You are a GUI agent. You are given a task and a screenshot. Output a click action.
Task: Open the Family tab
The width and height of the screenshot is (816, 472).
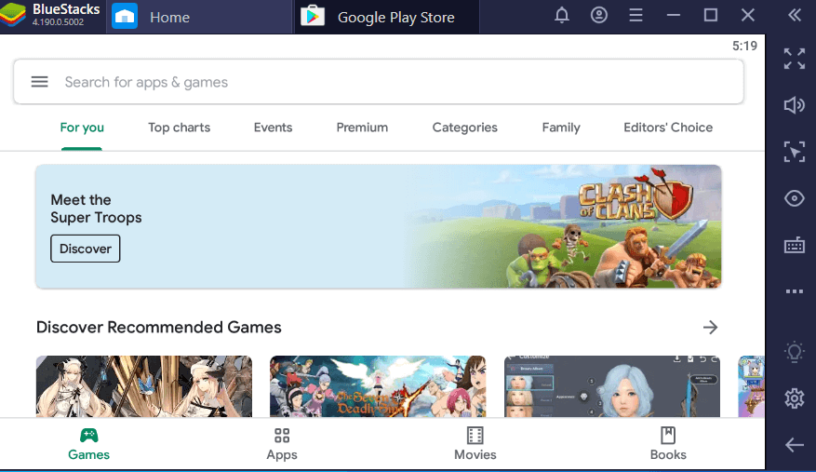[x=561, y=127]
